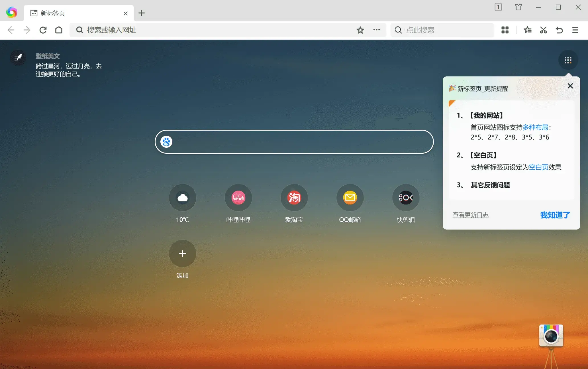588x369 pixels.
Task: Open the four-square extensions grid icon
Action: click(x=505, y=30)
